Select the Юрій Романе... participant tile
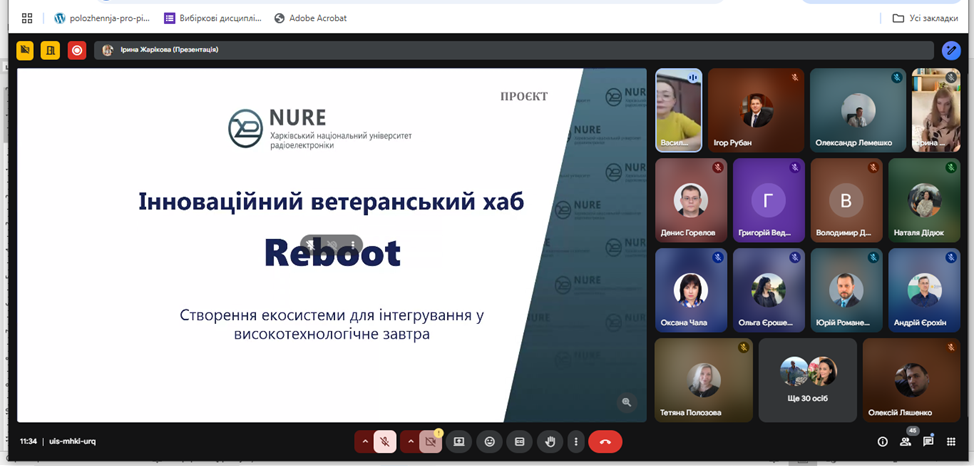Viewport: 974px width, 466px height. pos(846,290)
